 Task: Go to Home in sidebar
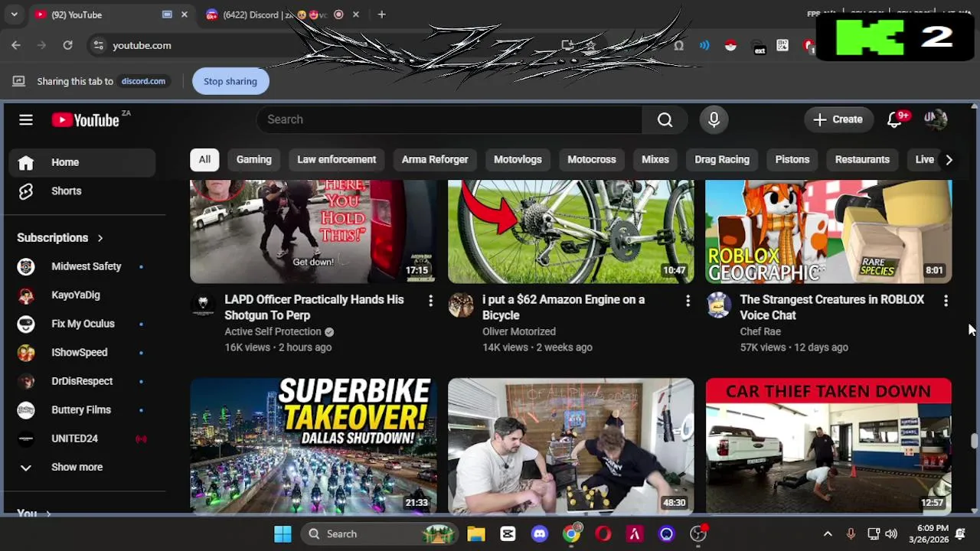click(83, 162)
